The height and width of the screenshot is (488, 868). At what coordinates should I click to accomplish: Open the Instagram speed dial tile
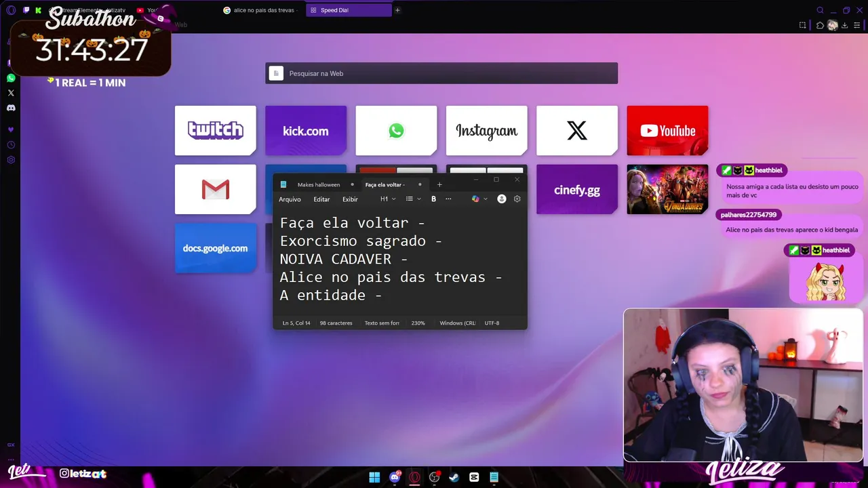pos(486,130)
